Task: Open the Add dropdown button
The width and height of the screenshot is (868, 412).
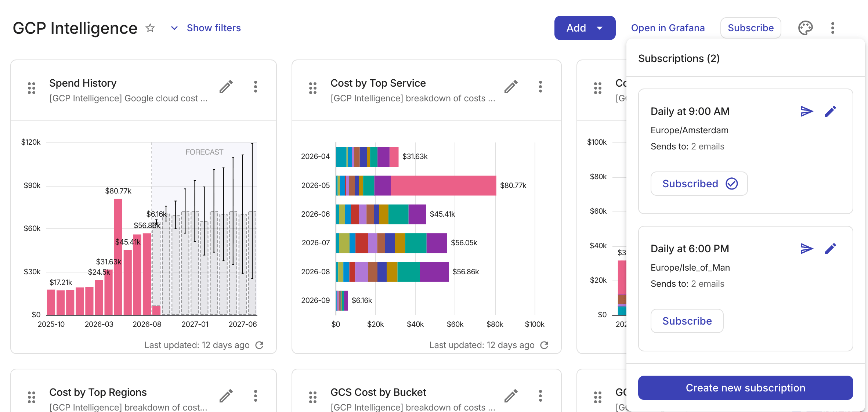Action: click(x=585, y=28)
